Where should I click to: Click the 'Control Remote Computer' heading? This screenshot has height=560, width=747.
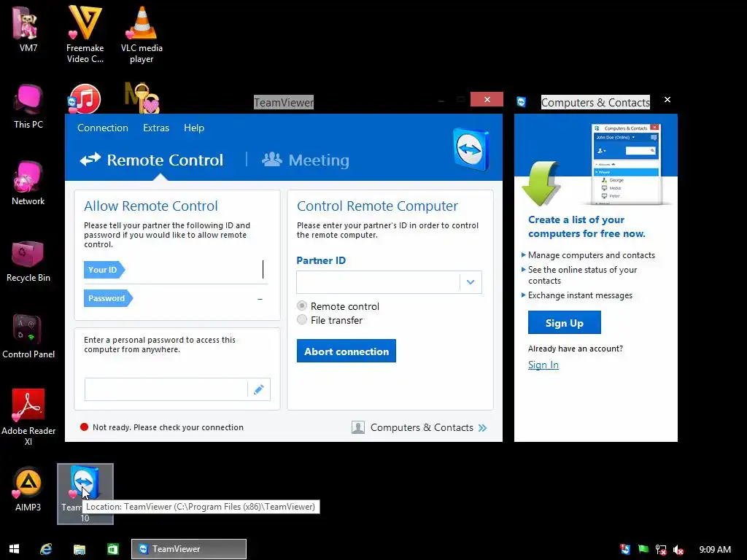point(377,206)
